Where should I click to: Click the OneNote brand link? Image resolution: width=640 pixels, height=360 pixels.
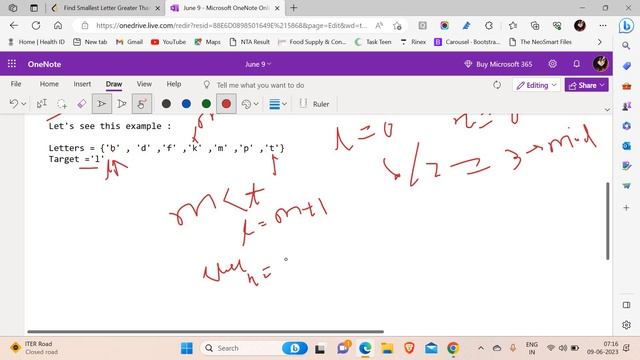pyautogui.click(x=44, y=64)
